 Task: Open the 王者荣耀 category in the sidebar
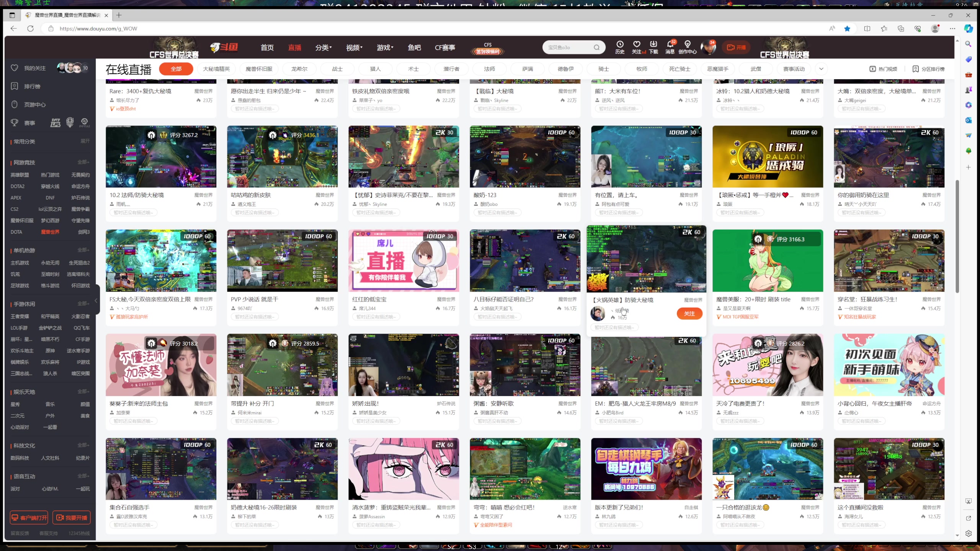pos(20,316)
